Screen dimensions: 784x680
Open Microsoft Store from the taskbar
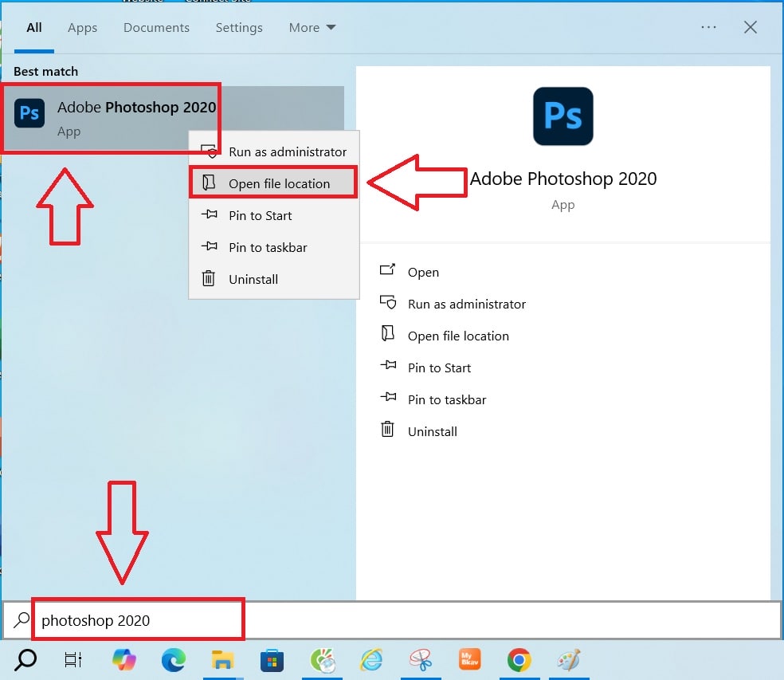coord(272,660)
